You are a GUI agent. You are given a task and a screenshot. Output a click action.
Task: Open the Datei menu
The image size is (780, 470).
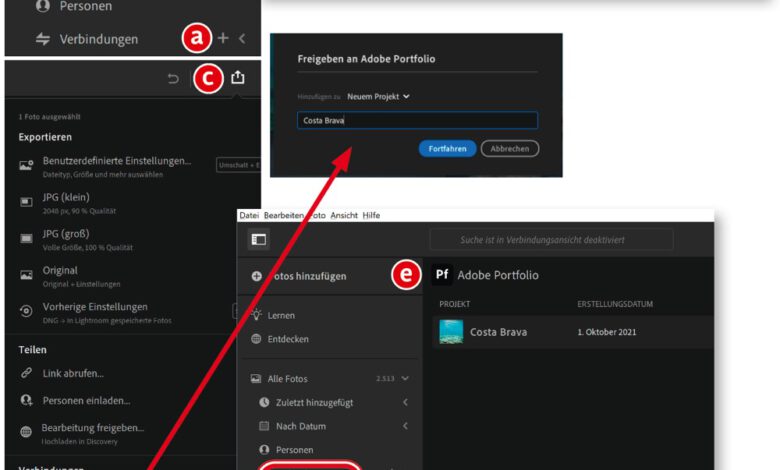[249, 215]
